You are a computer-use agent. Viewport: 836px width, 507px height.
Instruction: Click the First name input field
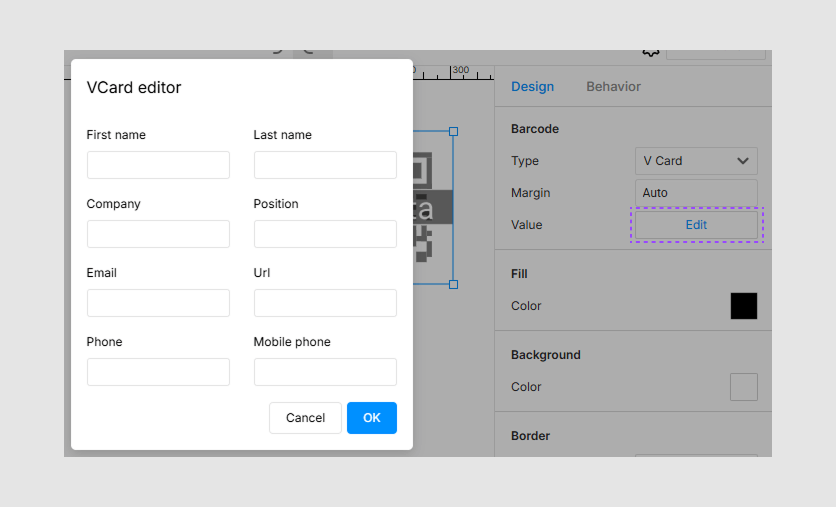pos(158,165)
